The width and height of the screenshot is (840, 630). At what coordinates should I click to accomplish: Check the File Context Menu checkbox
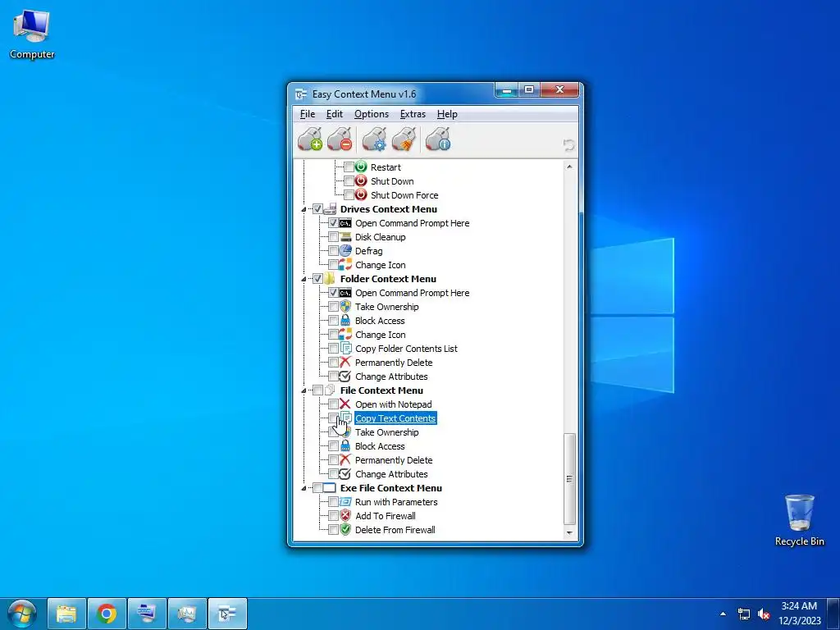317,390
